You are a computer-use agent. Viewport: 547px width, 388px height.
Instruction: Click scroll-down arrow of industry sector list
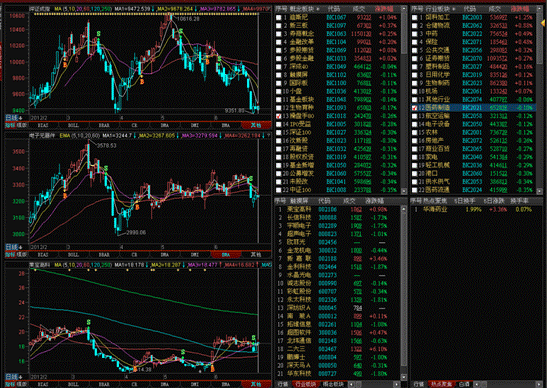539,191
